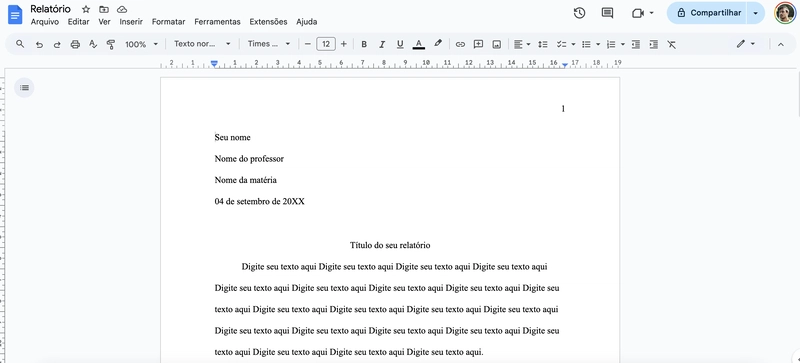Show the document outline
800x363 pixels.
(24, 88)
